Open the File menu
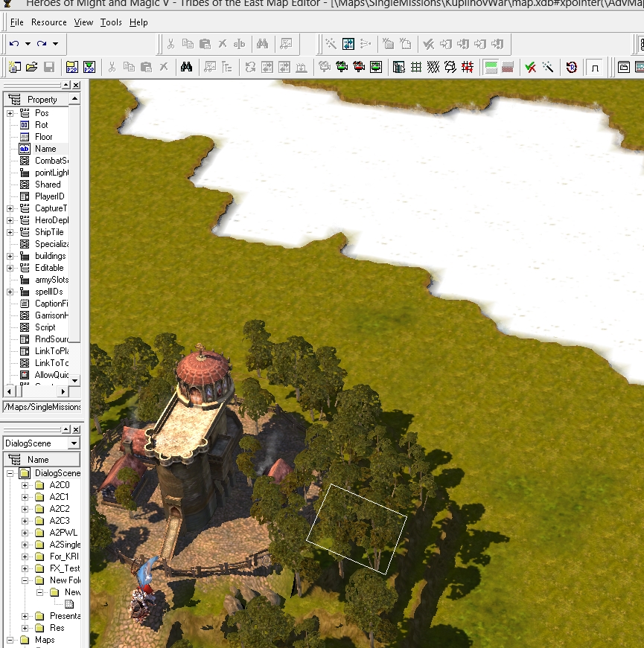The image size is (644, 648). pos(16,22)
